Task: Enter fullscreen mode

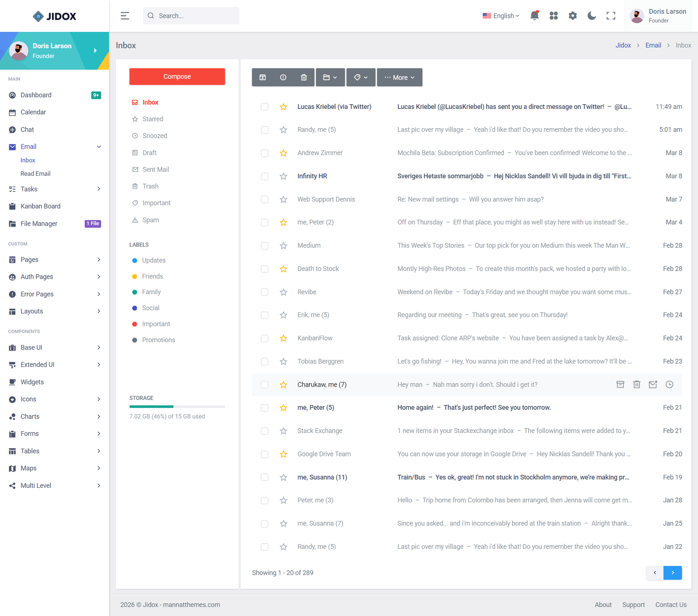Action: pyautogui.click(x=611, y=16)
